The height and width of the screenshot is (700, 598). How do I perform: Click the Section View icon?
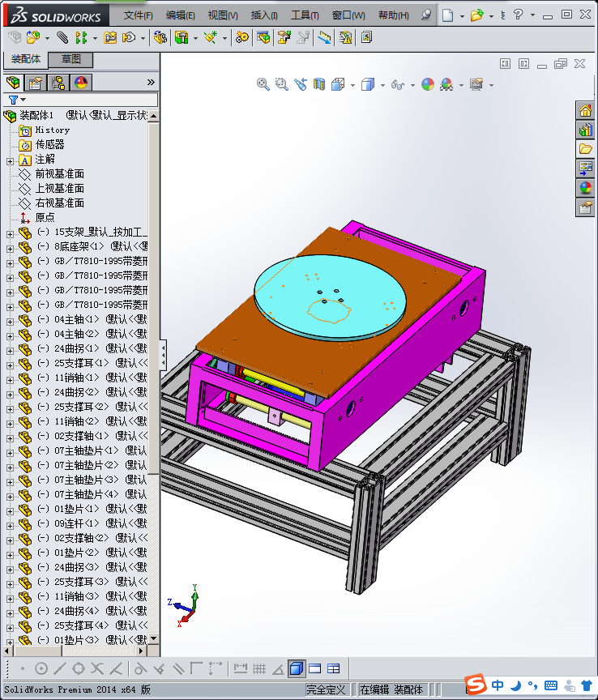click(319, 84)
